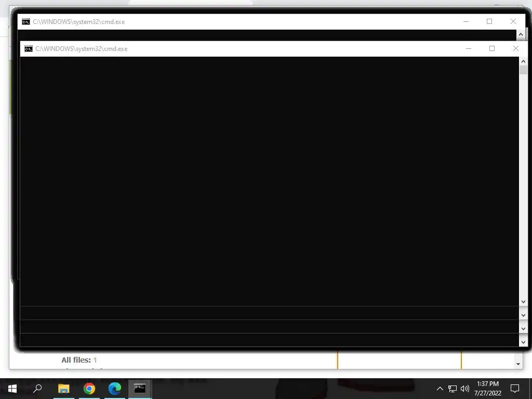Click the browser page scroll-down arrow behind

pos(518,364)
